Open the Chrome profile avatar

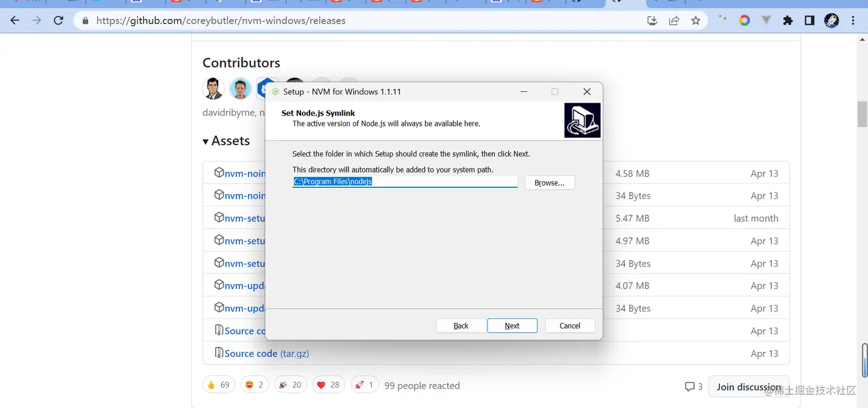(x=831, y=21)
